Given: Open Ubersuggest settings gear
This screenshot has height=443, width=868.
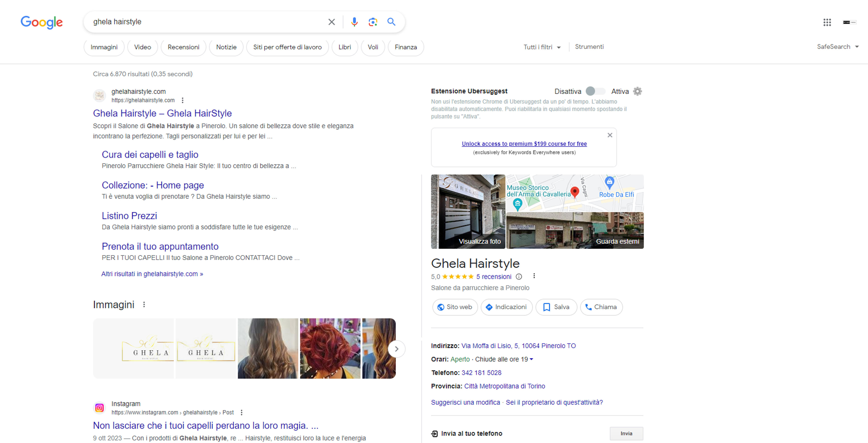Looking at the screenshot, I should pyautogui.click(x=637, y=91).
